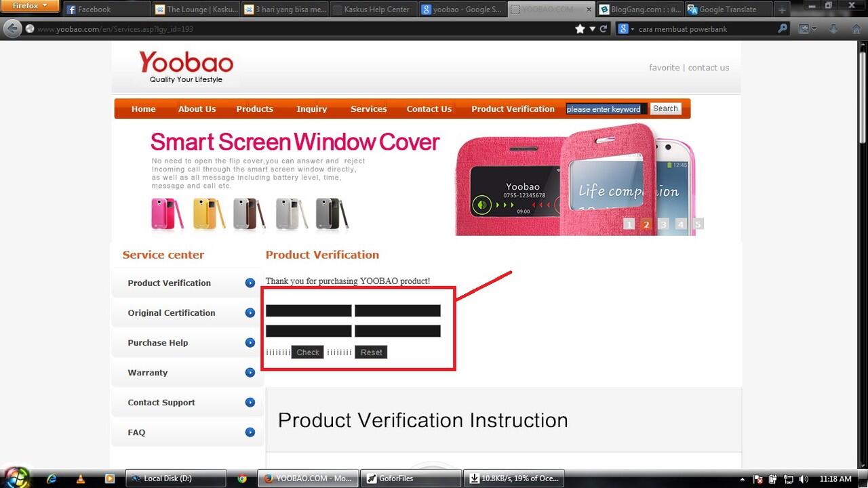Click the bookmark star icon in address bar

(580, 28)
